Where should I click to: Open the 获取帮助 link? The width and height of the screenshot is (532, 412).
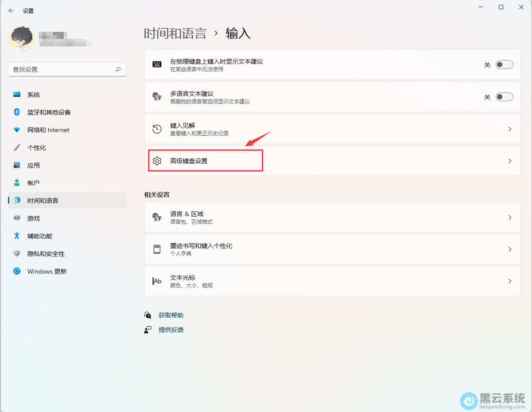coord(171,315)
